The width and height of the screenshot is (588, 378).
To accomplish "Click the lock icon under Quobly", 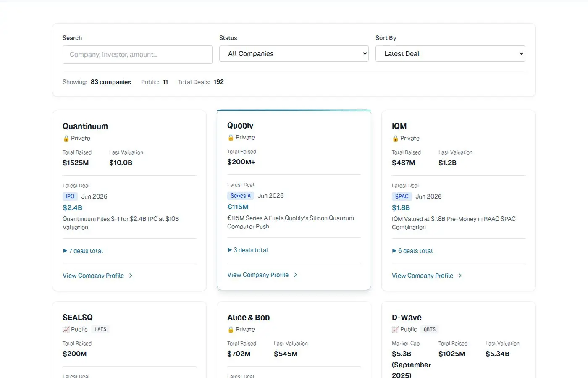I will pyautogui.click(x=231, y=137).
